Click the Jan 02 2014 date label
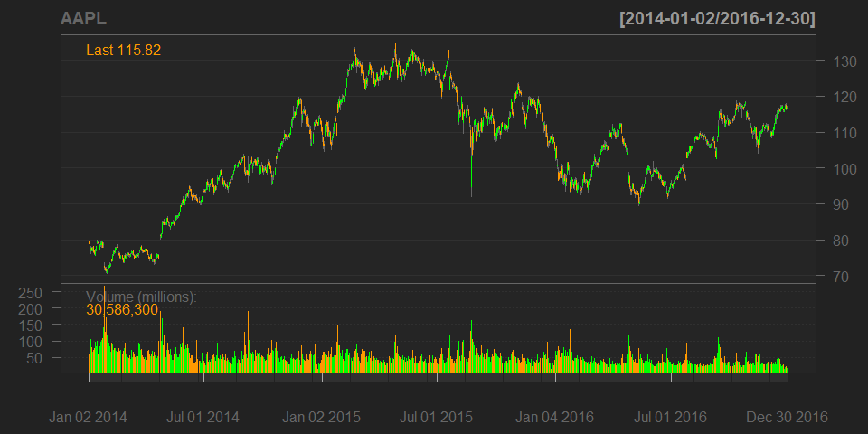The image size is (868, 434). pos(88,417)
